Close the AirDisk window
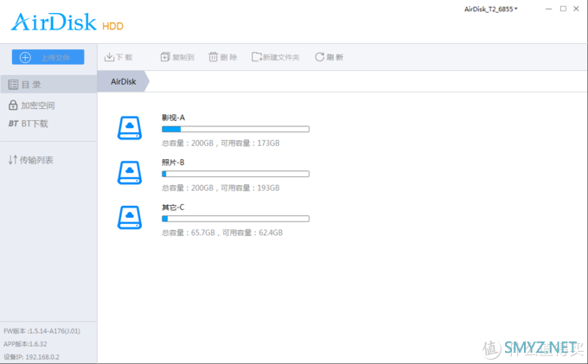This screenshot has width=588, height=364. [x=577, y=9]
